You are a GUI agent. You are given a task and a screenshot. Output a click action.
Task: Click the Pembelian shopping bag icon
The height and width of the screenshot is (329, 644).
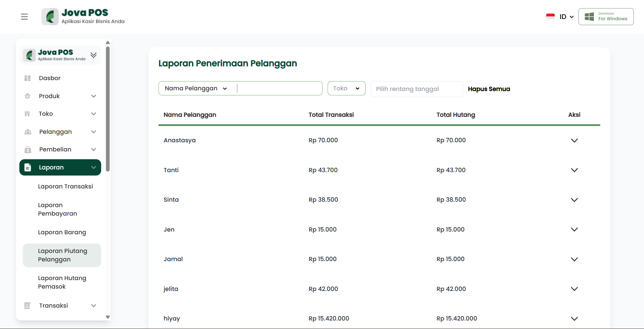coord(27,149)
